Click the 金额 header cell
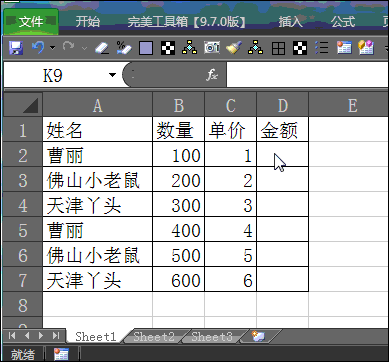Screen dimensions: 389x362 [x=282, y=129]
